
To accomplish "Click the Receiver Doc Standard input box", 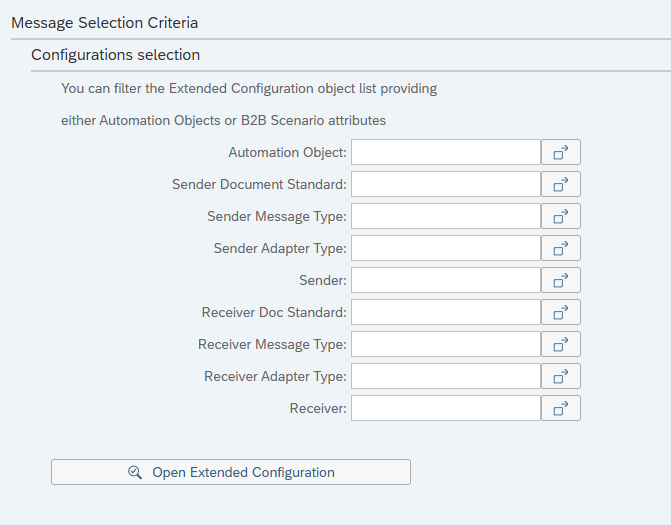I will 446,312.
